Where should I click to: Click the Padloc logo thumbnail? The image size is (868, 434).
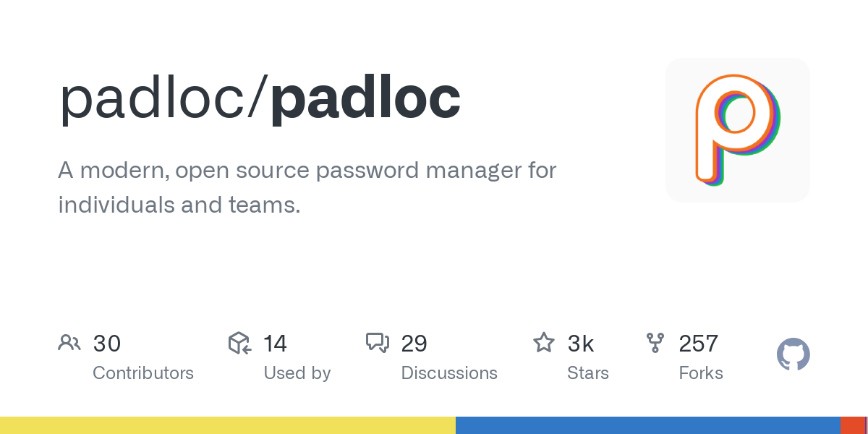pyautogui.click(x=738, y=130)
